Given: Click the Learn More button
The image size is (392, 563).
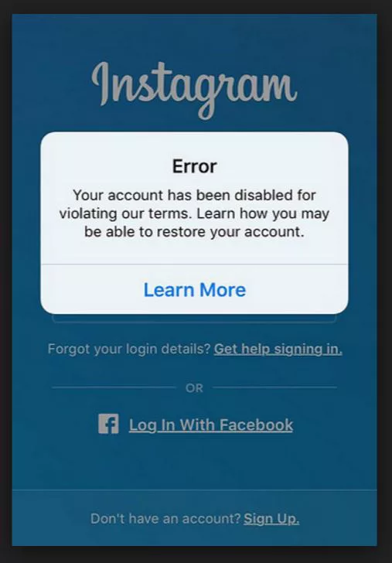Looking at the screenshot, I should (194, 289).
